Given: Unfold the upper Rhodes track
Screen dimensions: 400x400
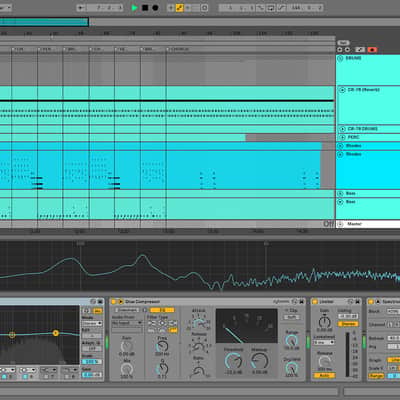Looking at the screenshot, I should click(x=340, y=146).
